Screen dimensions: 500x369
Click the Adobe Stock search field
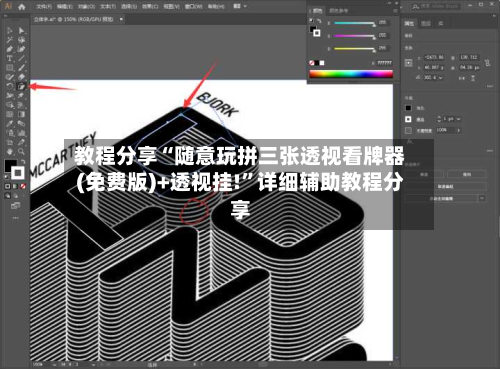click(436, 6)
